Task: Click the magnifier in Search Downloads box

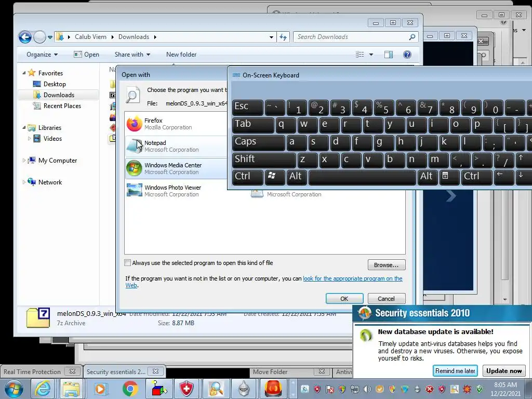Action: 412,37
